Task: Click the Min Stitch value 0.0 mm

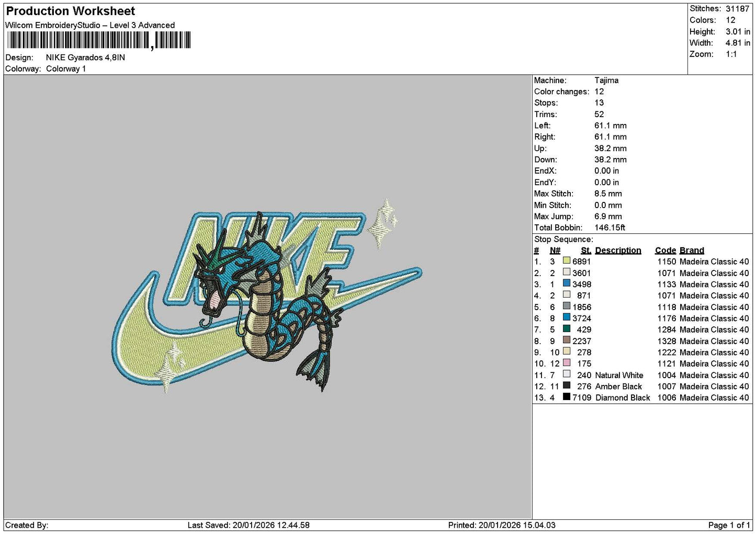Action: click(608, 206)
